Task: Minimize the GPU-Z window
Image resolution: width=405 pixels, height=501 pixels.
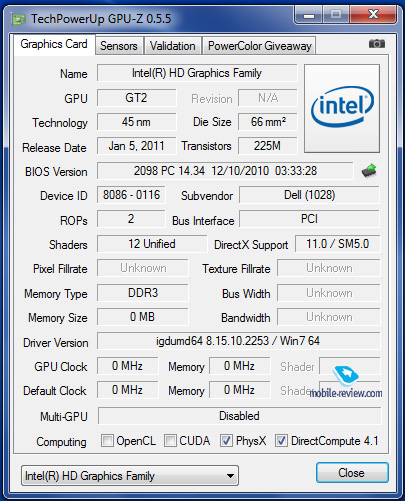Action: click(309, 15)
